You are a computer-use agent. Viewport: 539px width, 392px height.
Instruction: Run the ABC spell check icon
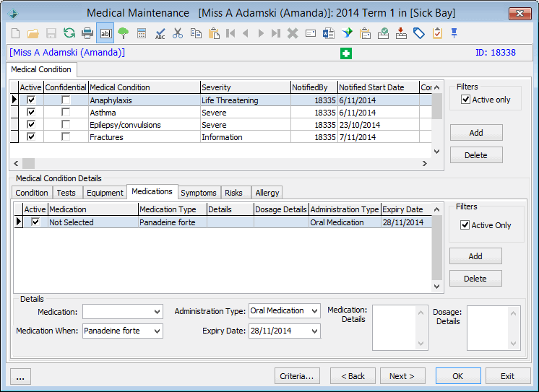160,33
